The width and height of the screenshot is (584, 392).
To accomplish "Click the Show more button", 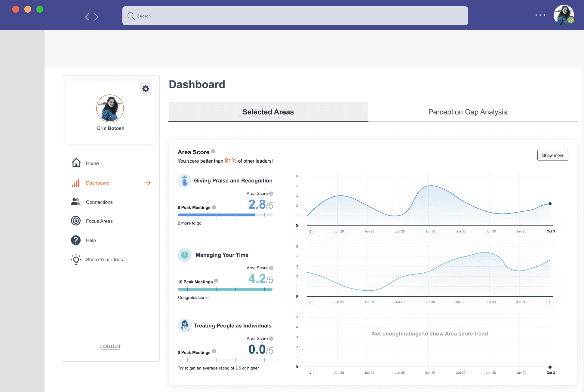I will [552, 155].
